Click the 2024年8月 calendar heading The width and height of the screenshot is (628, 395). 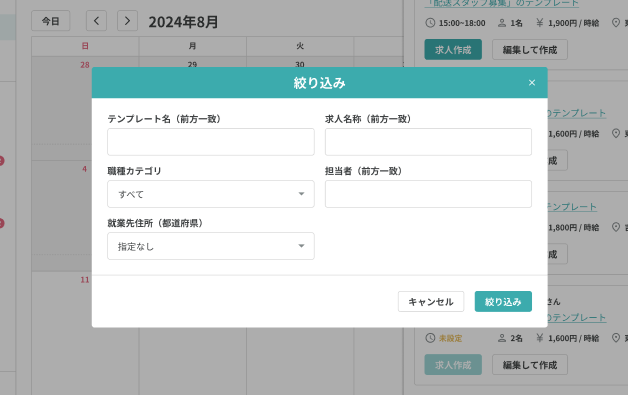183,22
